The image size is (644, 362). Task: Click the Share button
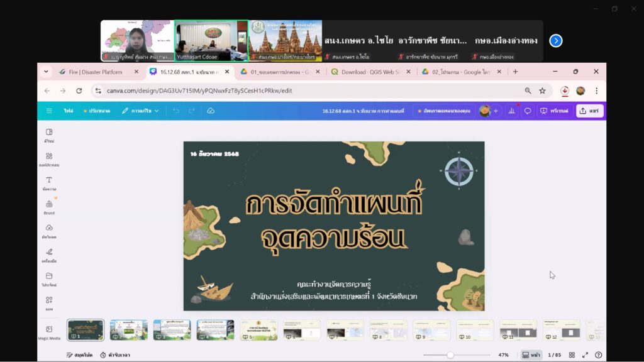(x=589, y=111)
